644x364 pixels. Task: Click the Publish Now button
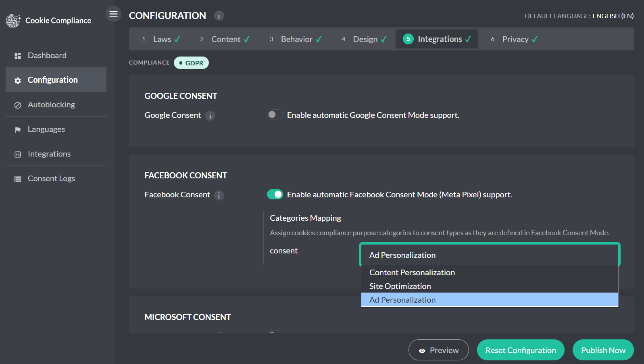pos(603,350)
